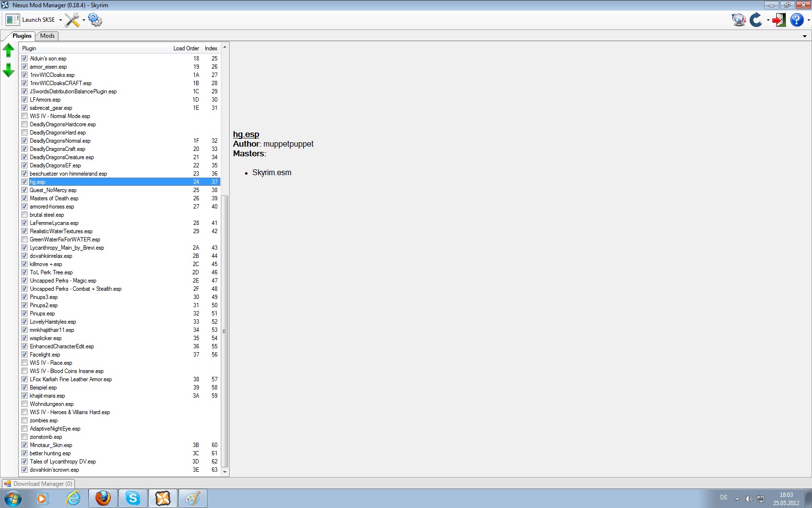Screen dimensions: 812x508
Task: Click the Nexus Mod Manager title bar icon
Action: click(5, 5)
